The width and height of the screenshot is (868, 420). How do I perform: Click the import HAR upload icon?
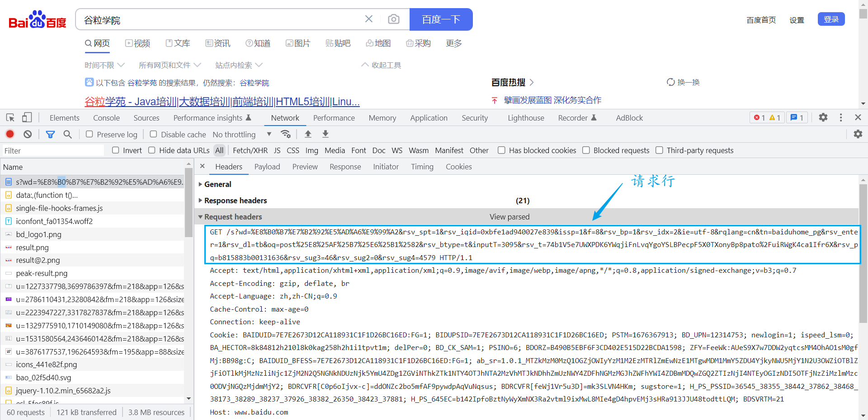308,134
